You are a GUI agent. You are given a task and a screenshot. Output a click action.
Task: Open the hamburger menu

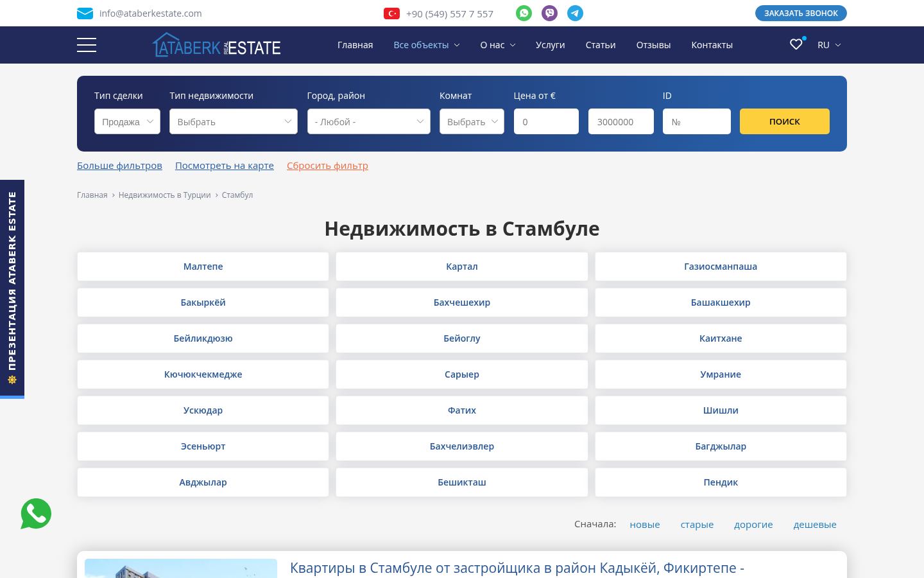tap(87, 45)
